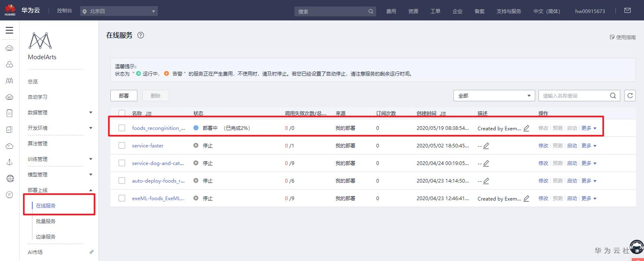Check the auto-deploy-foods row checkbox
644x261 pixels.
pyautogui.click(x=122, y=181)
